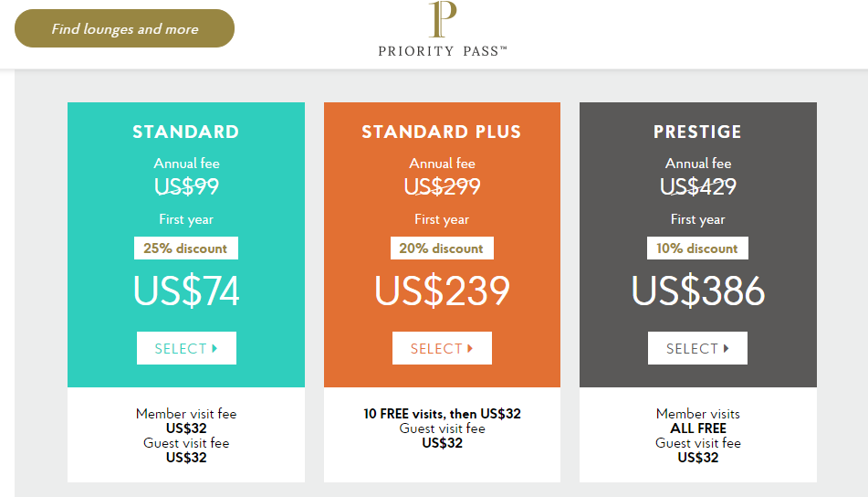Click the arrow on Prestige's Select button

pos(726,348)
